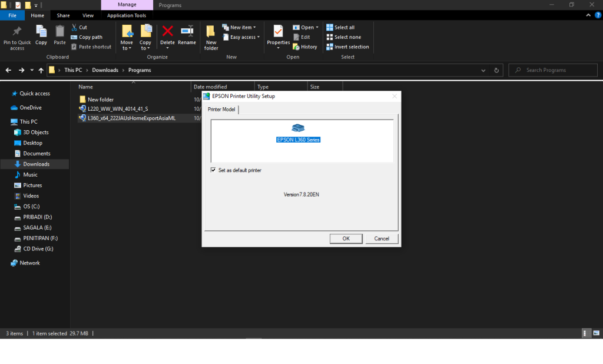This screenshot has width=603, height=364.
Task: Switch to large icons view
Action: 596,333
